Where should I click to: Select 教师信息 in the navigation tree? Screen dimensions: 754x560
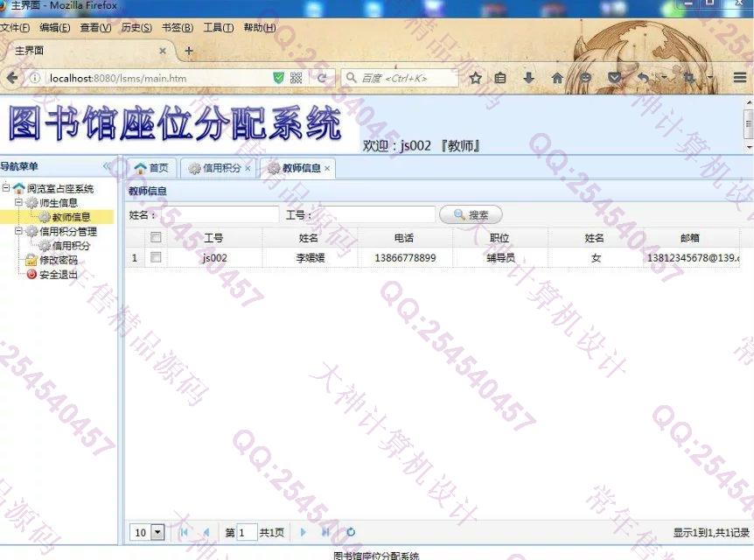coord(71,217)
